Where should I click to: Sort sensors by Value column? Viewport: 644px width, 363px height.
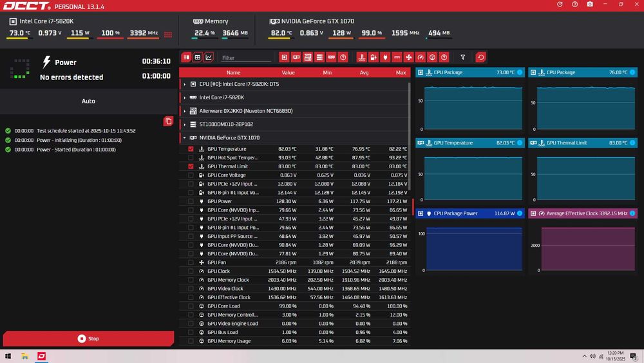tap(288, 73)
